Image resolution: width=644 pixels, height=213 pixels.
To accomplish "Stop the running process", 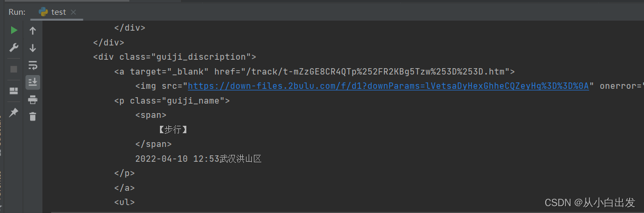I will 14,69.
